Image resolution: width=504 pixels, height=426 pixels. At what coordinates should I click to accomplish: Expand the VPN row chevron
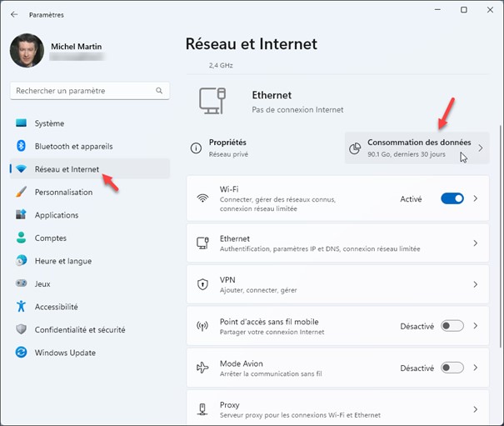click(476, 284)
